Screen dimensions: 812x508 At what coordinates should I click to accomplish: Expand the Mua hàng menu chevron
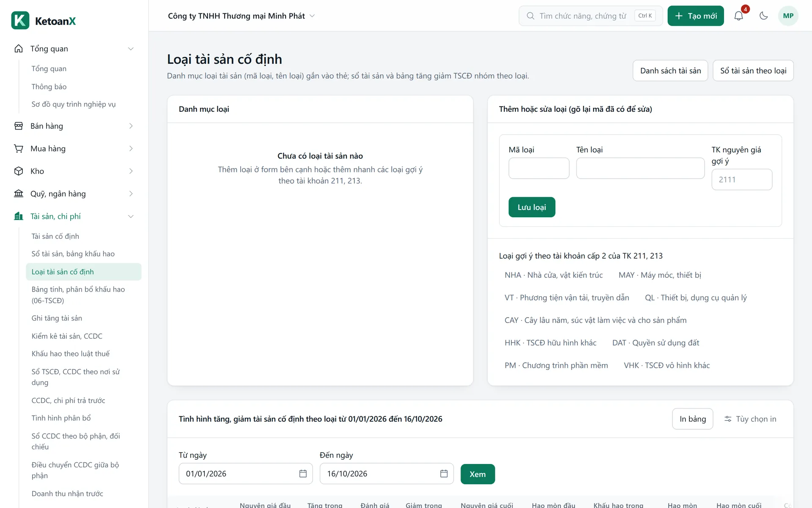pyautogui.click(x=131, y=149)
